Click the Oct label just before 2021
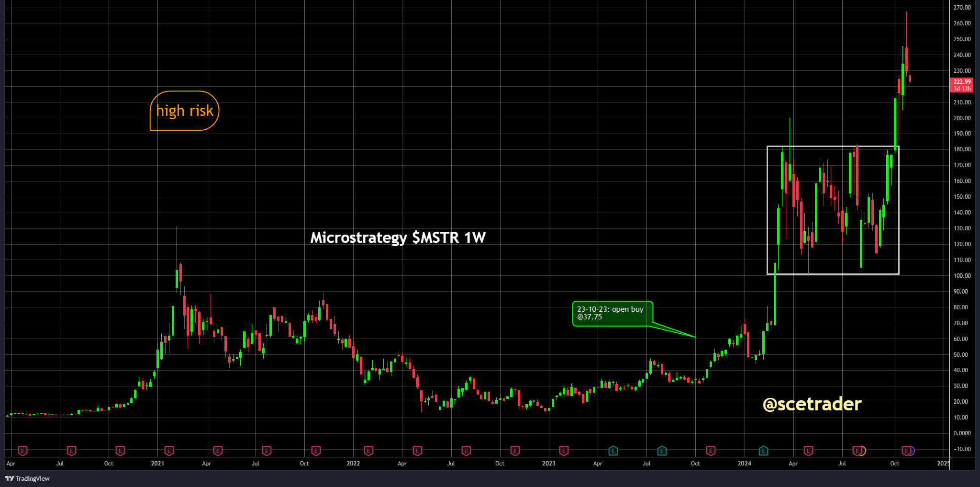Image resolution: width=980 pixels, height=487 pixels. coord(109,464)
